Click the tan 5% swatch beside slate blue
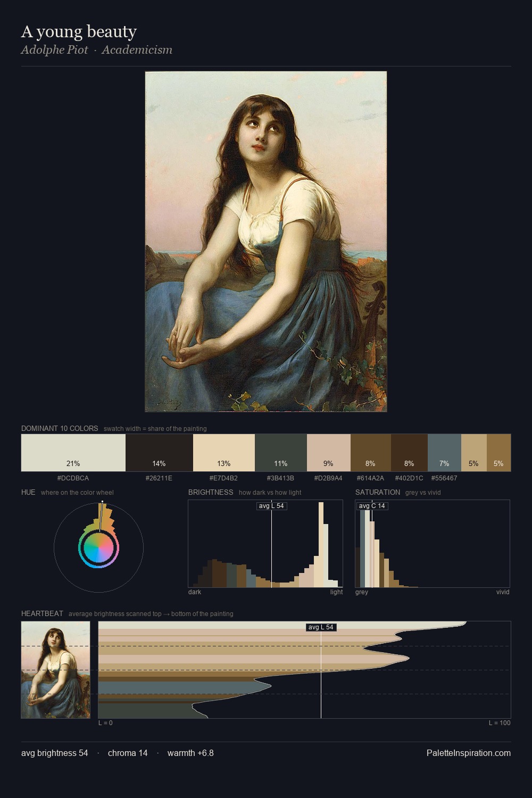The image size is (532, 798). 473,453
